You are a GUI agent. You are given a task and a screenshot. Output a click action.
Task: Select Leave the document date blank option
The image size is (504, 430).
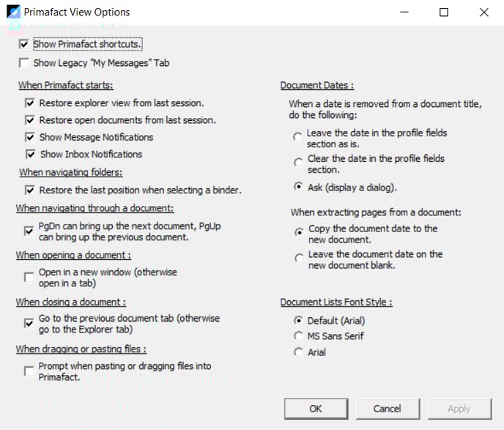297,258
